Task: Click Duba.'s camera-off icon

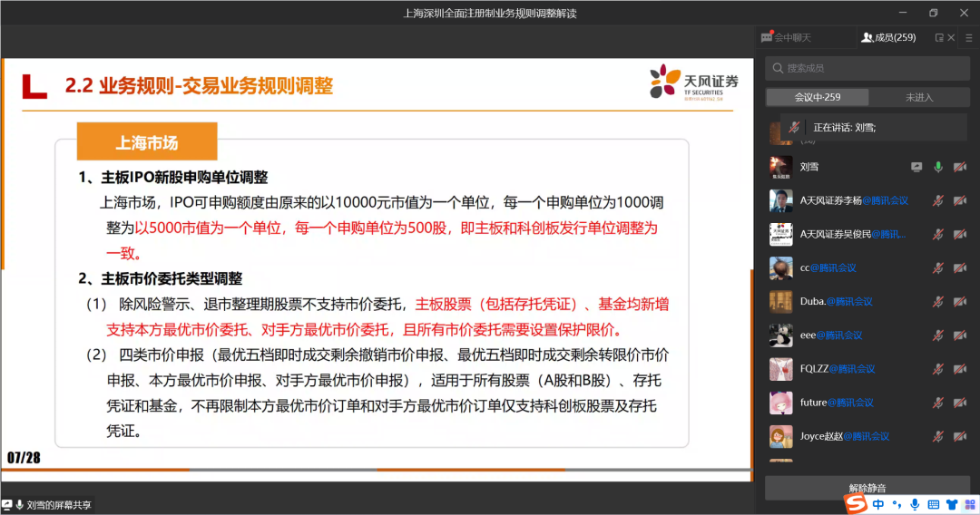Action: [960, 301]
